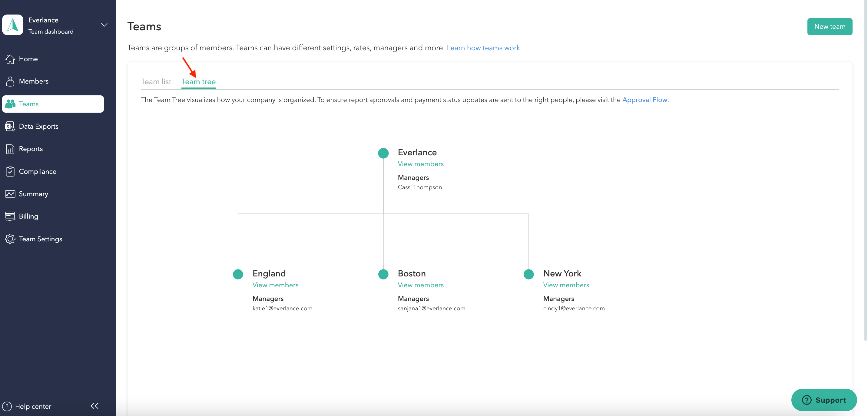Follow the Approval Flow link

[x=644, y=100]
